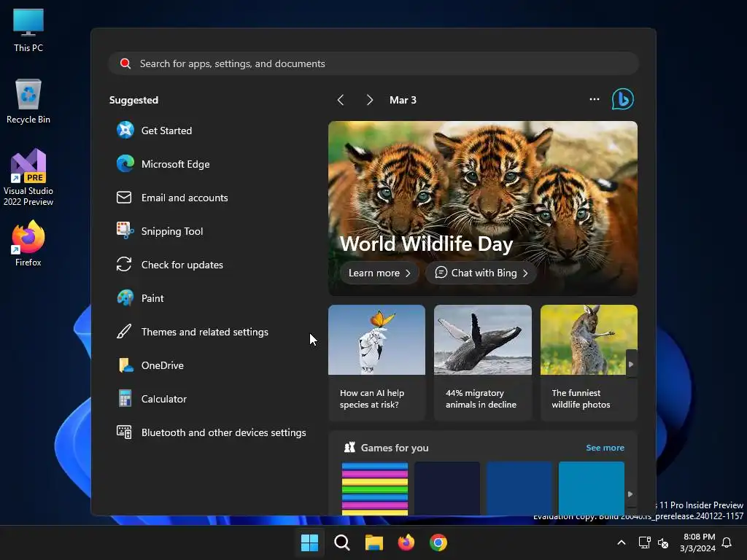Click 'Themes and related settings' label text
The image size is (747, 560).
(x=205, y=332)
